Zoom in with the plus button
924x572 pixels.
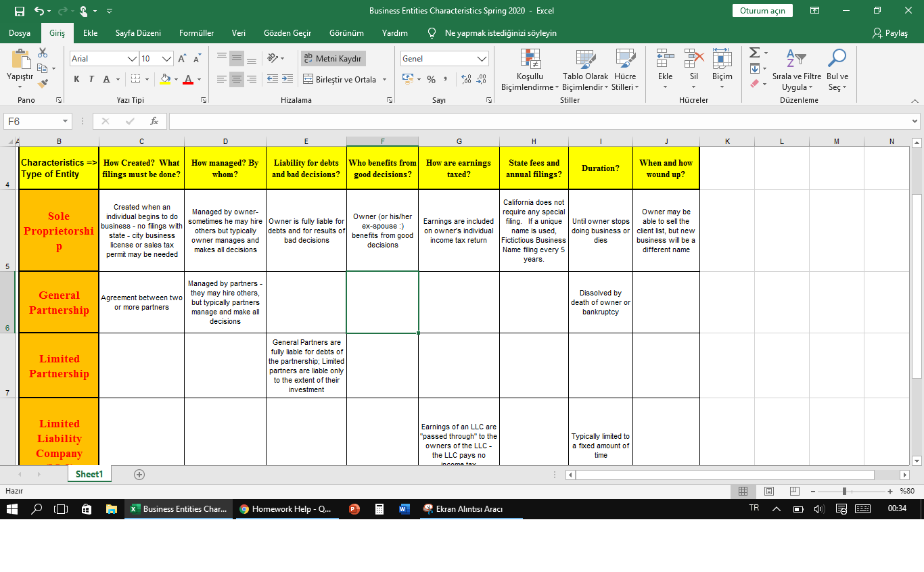click(890, 492)
